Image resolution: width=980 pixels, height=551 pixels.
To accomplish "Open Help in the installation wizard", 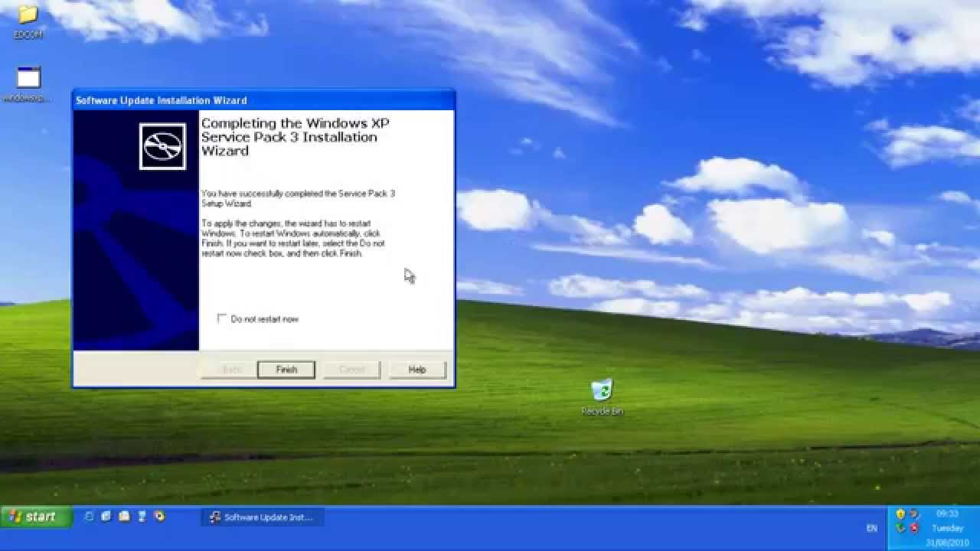I will [x=417, y=370].
